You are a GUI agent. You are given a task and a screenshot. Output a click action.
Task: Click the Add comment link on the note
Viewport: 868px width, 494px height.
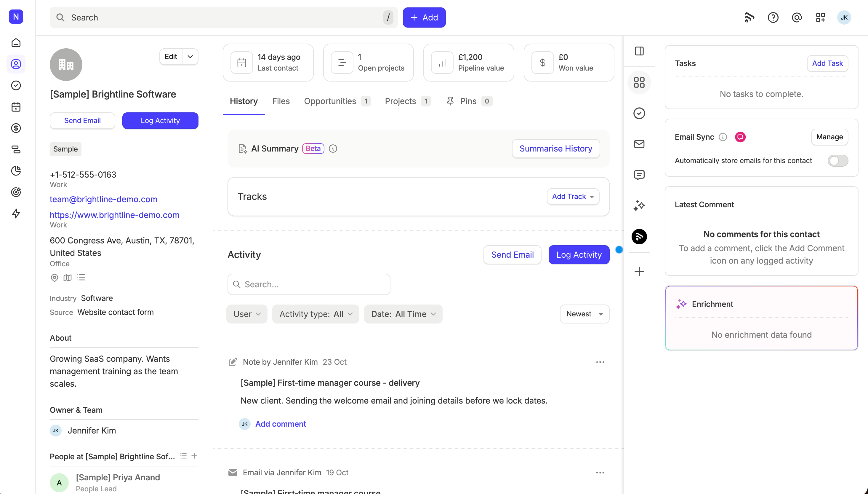pyautogui.click(x=280, y=424)
